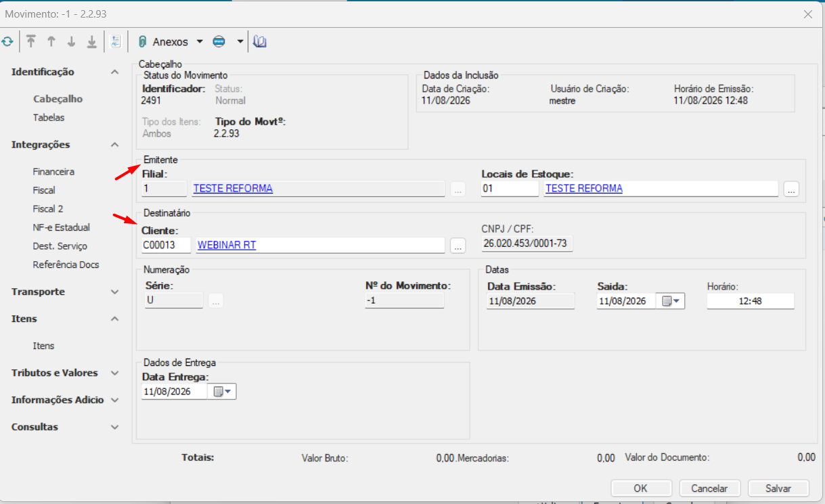Click the blue www globe icon

coord(219,41)
